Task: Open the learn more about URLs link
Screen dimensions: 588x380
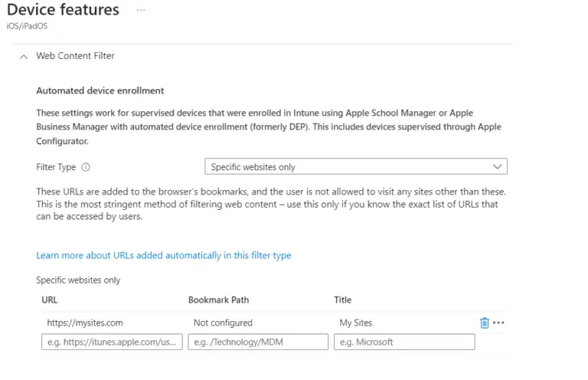Action: 164,255
